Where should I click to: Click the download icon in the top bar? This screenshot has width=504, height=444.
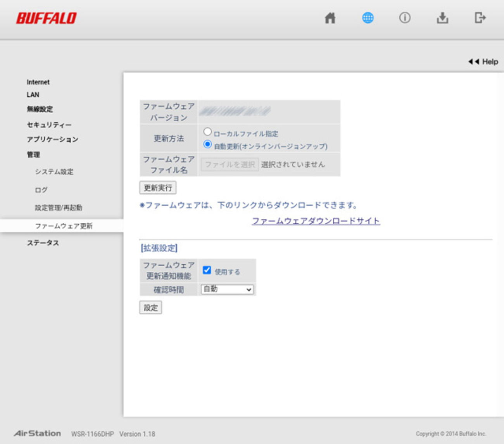coord(442,18)
